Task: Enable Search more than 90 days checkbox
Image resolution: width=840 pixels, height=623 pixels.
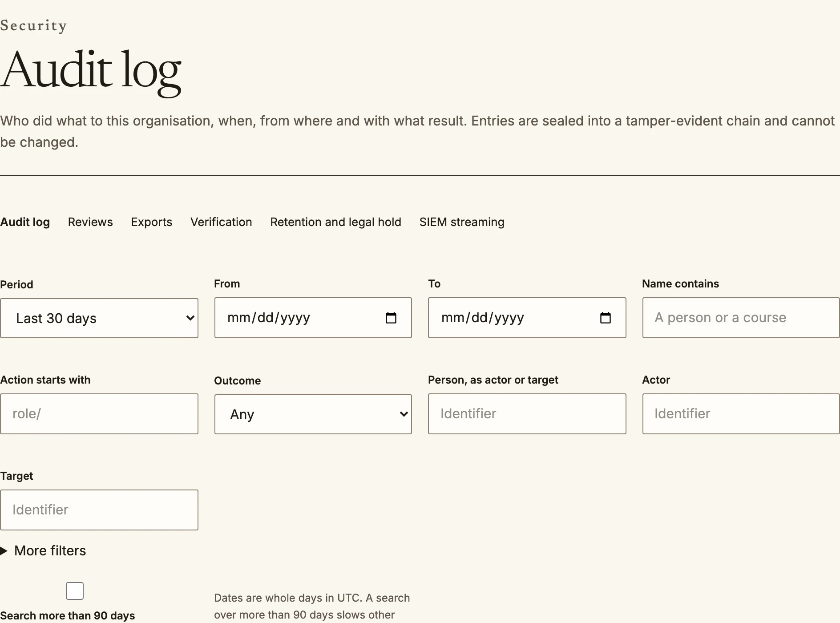Action: pyautogui.click(x=75, y=591)
